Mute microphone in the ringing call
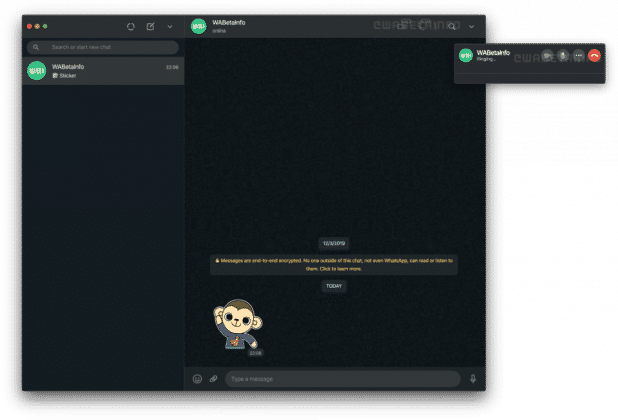The height and width of the screenshot is (420, 618). click(x=564, y=55)
